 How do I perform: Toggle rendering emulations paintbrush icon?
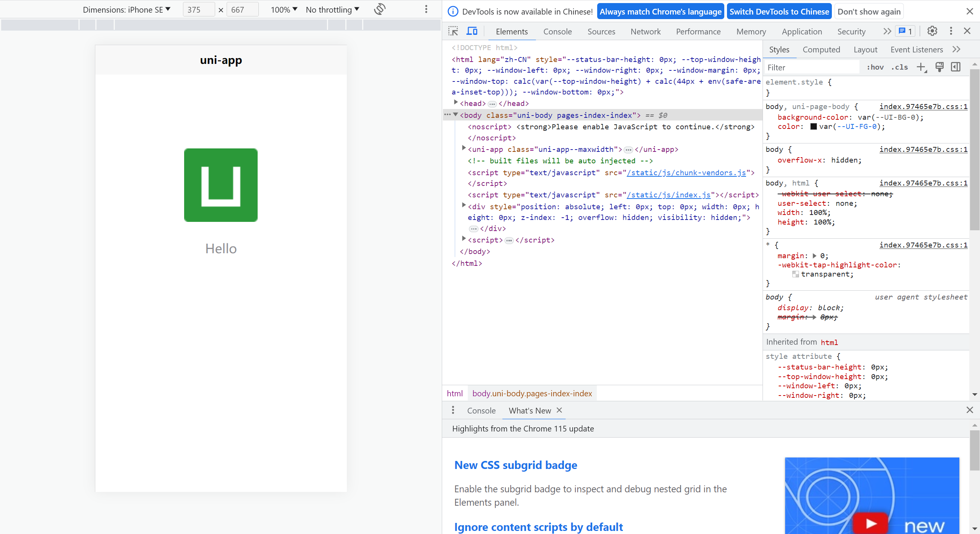point(939,67)
